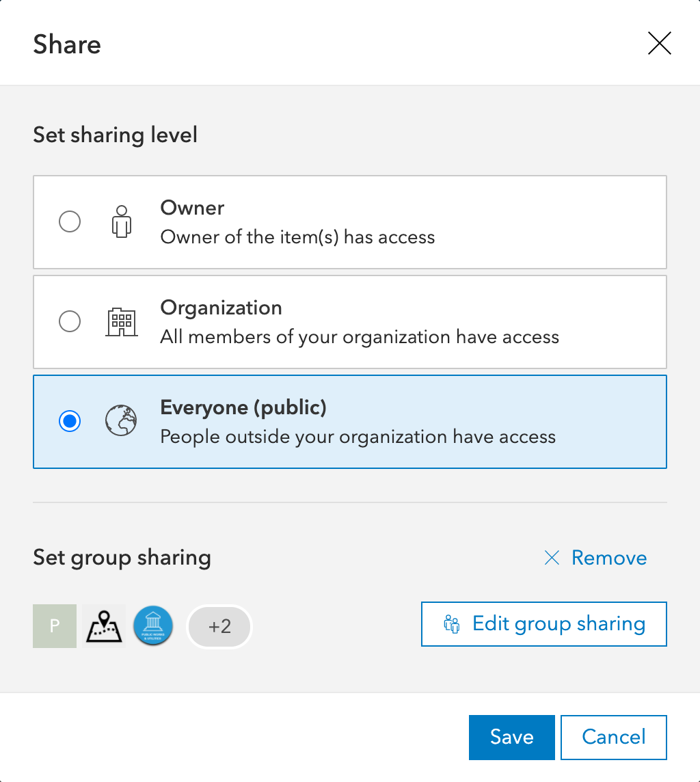Click the X icon beside Remove
Viewport: 700px width, 782px height.
(x=552, y=558)
